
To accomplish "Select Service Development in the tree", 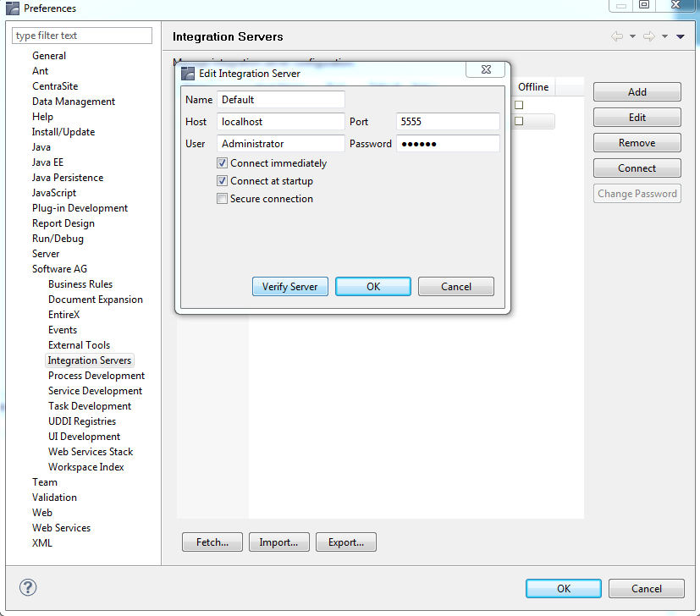I will [95, 391].
